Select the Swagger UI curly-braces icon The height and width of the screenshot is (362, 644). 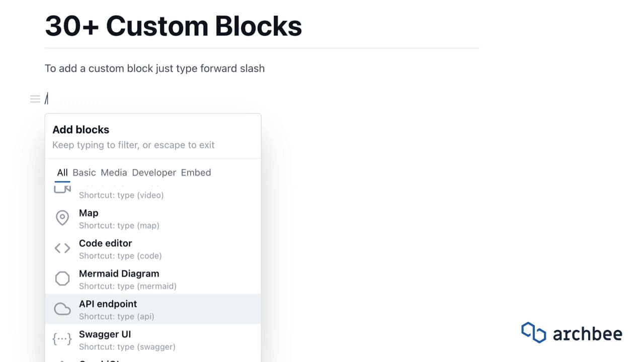coord(62,338)
